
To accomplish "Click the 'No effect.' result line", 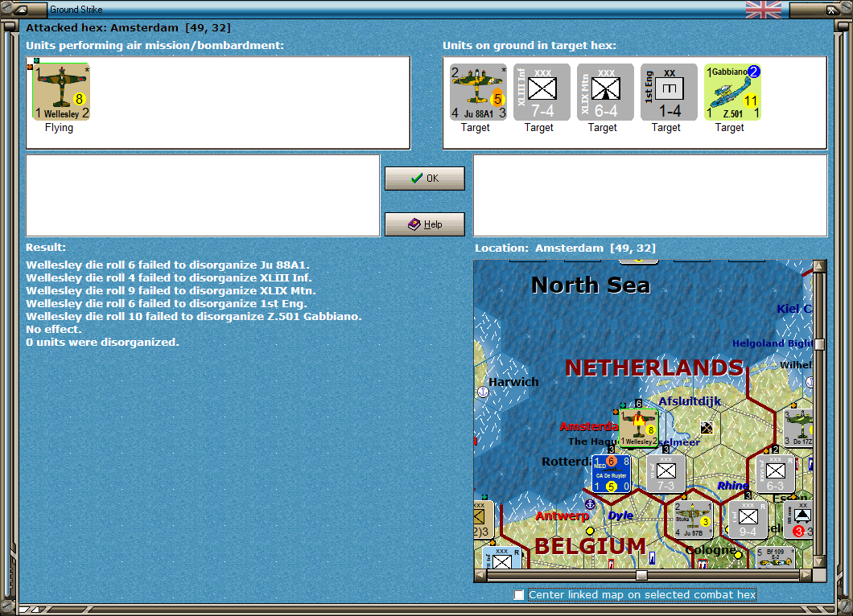I will (54, 329).
